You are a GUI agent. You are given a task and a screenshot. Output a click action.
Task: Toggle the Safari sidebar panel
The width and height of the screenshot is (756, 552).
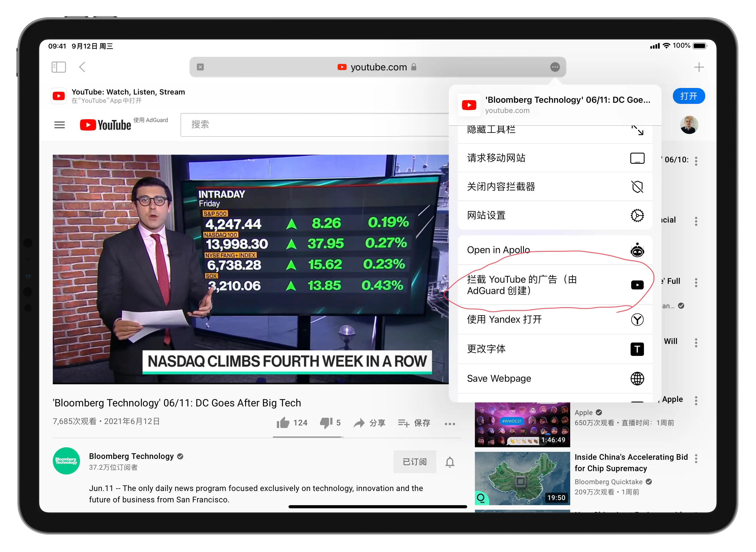click(x=58, y=67)
